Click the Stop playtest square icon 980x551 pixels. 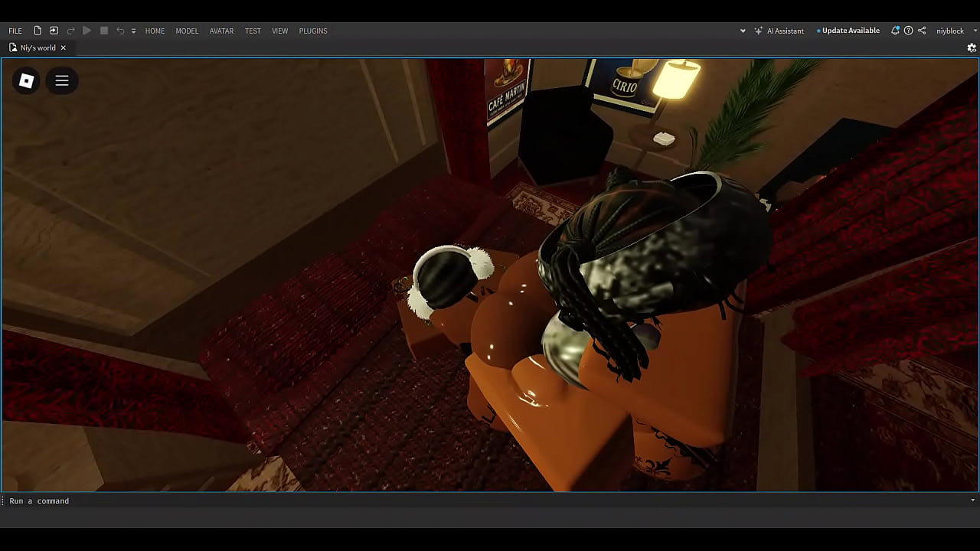[104, 31]
